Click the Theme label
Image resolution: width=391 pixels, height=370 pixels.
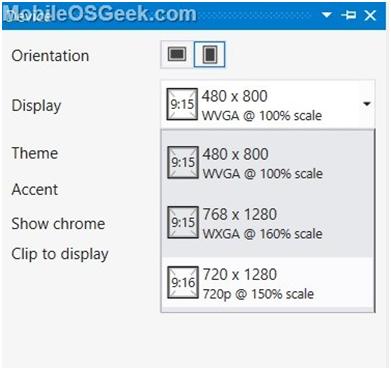click(35, 153)
